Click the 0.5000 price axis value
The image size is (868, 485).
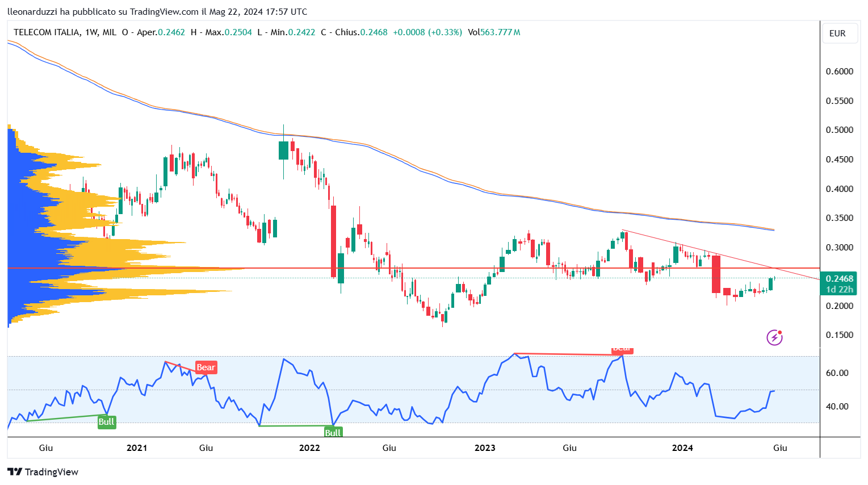coord(840,130)
